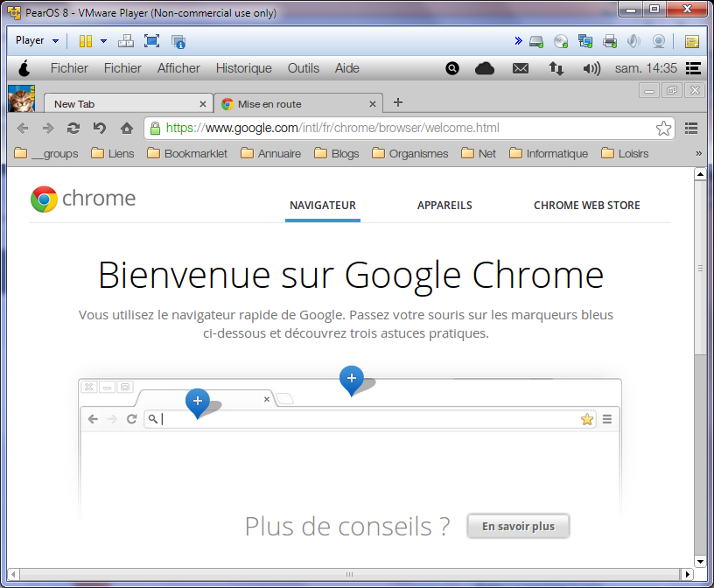Open the CHROME WEB STORE link
Viewport: 714px width, 588px height.
pos(586,206)
